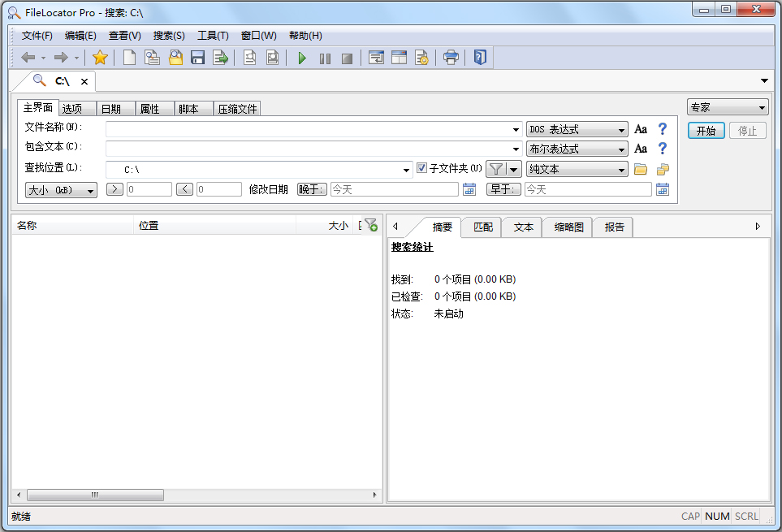Open calendar for 晚于 date
The image size is (782, 532).
(469, 189)
